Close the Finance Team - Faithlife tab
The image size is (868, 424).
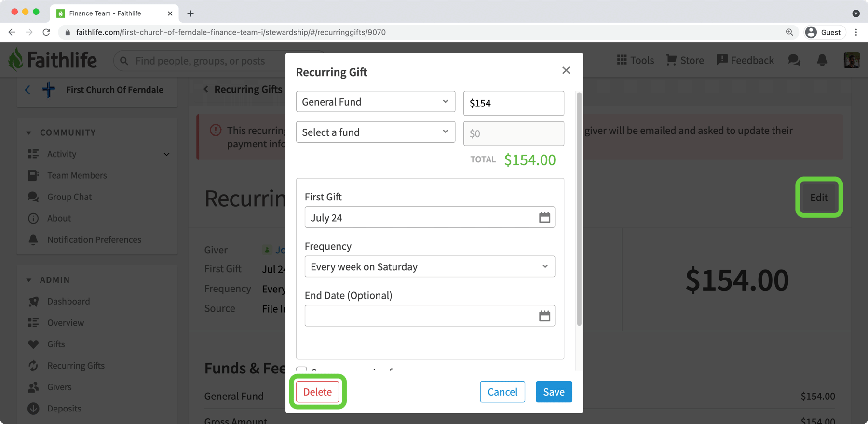(170, 13)
